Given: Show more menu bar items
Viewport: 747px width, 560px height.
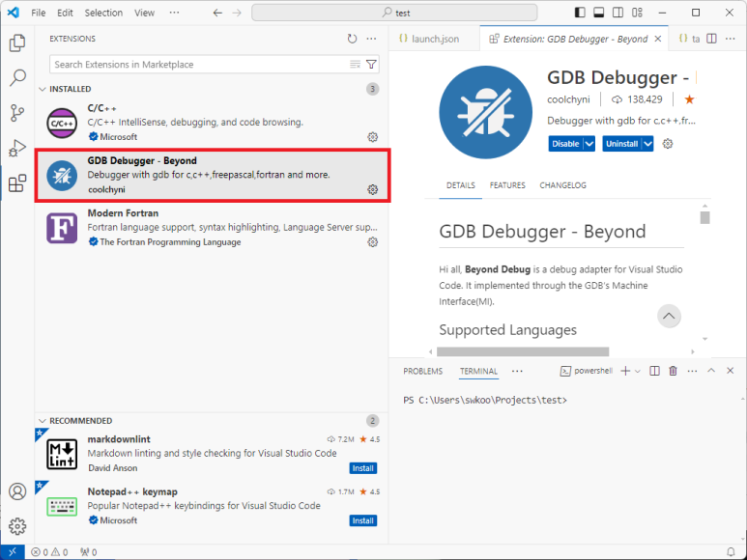Looking at the screenshot, I should (174, 13).
